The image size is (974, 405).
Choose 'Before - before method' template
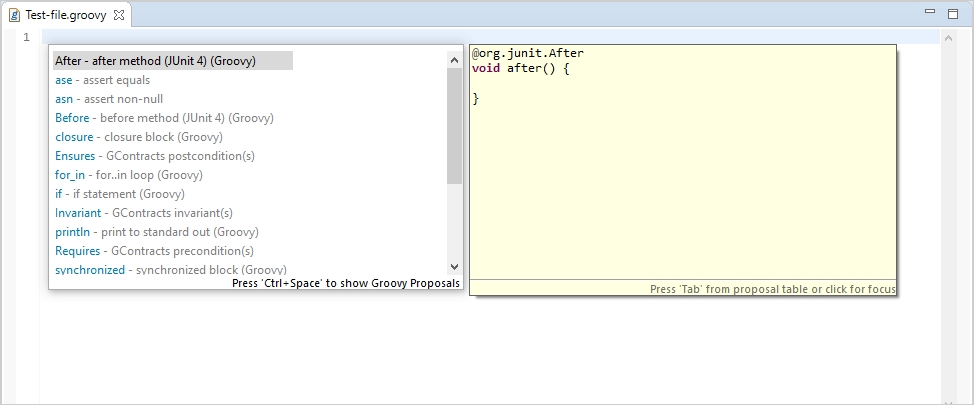(164, 118)
